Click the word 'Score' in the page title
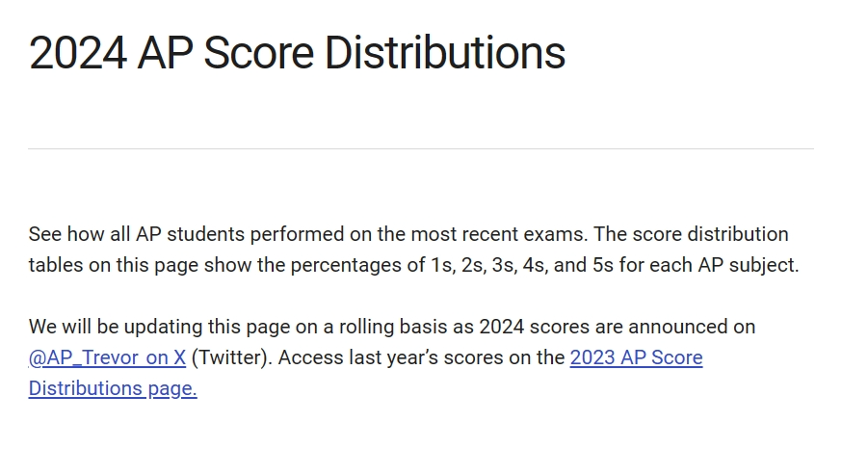This screenshot has height=449, width=868. (x=258, y=53)
